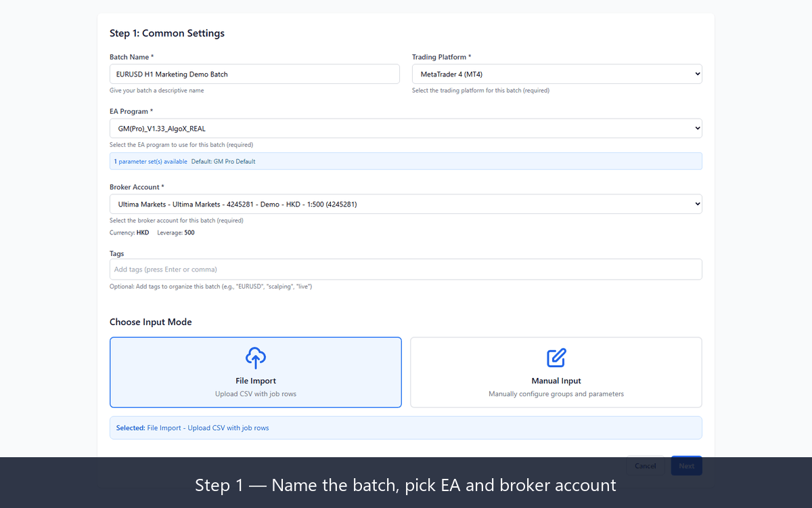Image resolution: width=812 pixels, height=508 pixels.
Task: Click 'Manually configure groups and parameters' text
Action: [x=556, y=394]
